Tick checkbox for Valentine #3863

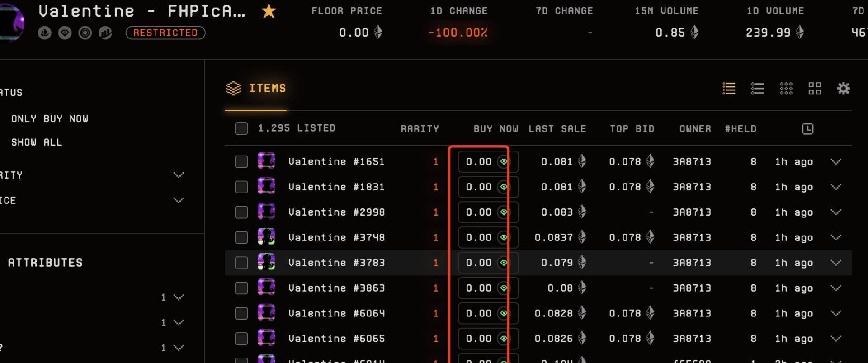point(241,288)
